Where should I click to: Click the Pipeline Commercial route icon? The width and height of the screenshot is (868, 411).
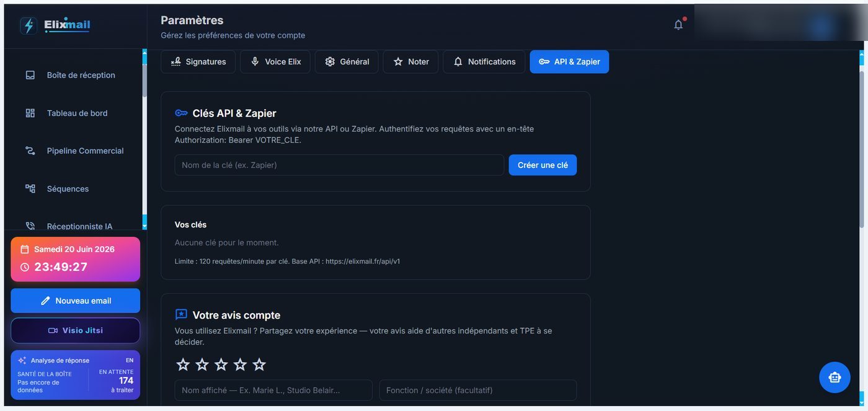coord(30,151)
